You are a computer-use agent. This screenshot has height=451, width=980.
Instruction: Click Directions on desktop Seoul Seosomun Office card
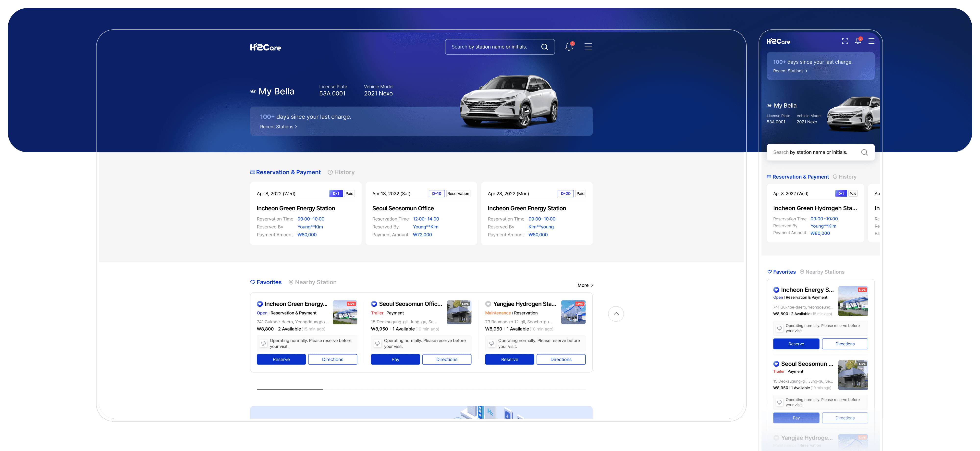[447, 359]
